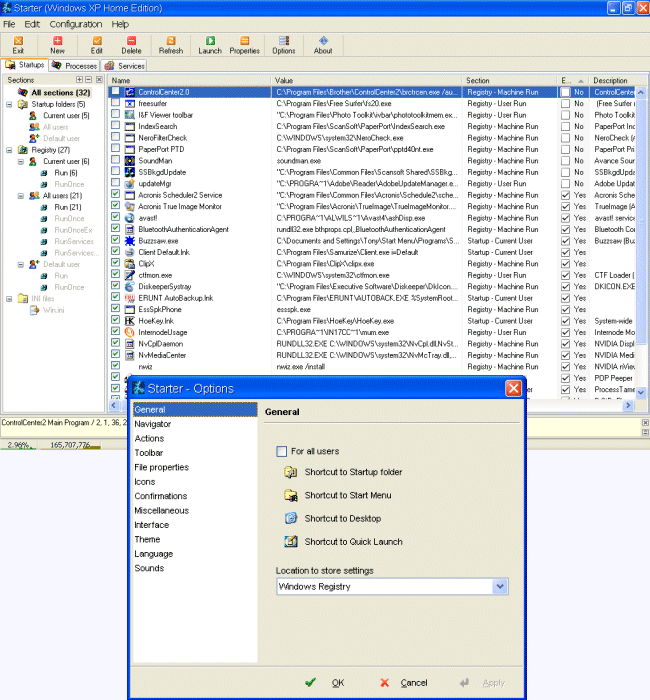
Task: Click the Apply button
Action: point(483,683)
